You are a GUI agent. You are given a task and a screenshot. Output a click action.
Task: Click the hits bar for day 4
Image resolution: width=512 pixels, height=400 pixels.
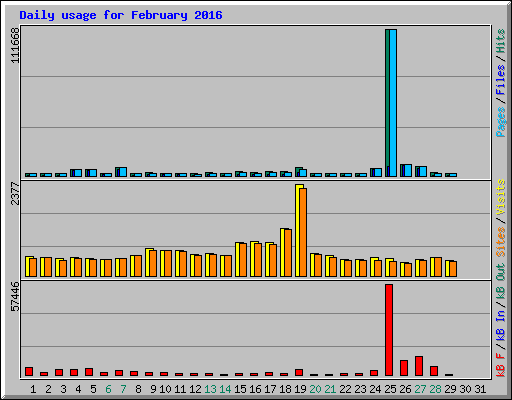76,173
